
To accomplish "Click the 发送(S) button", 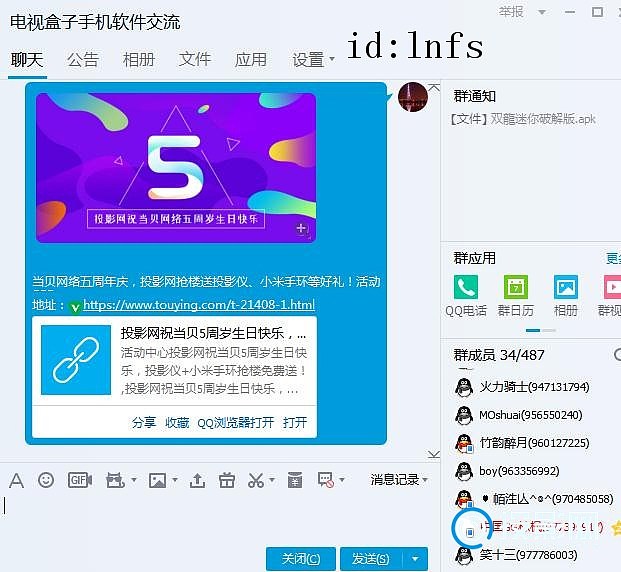I will coord(371,559).
